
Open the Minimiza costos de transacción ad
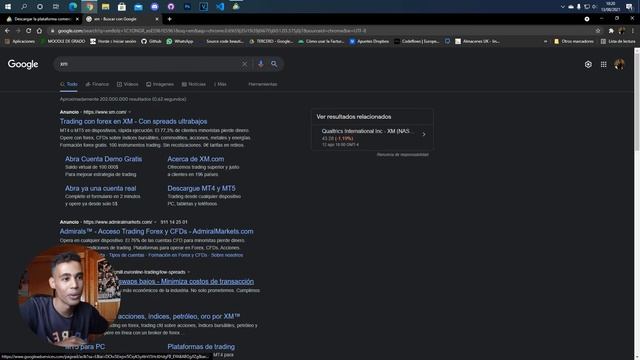click(186, 281)
